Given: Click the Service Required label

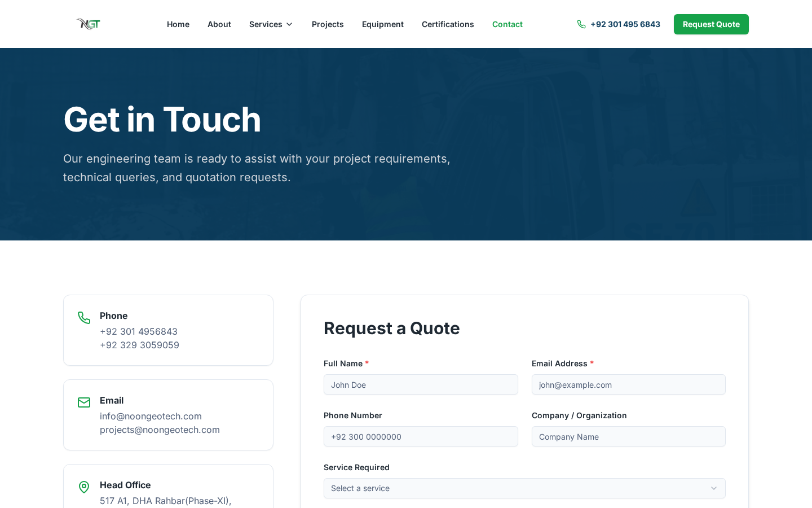Looking at the screenshot, I should click(x=356, y=467).
